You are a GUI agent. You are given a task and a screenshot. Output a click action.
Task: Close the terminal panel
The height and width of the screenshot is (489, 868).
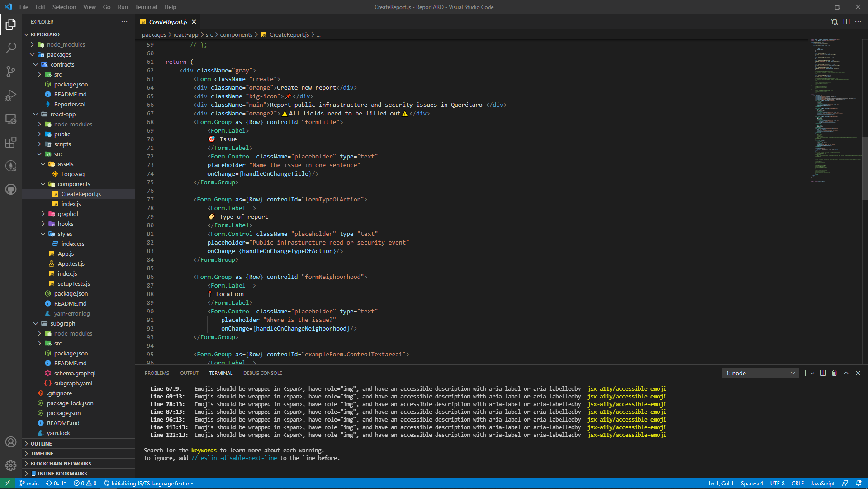coord(858,373)
